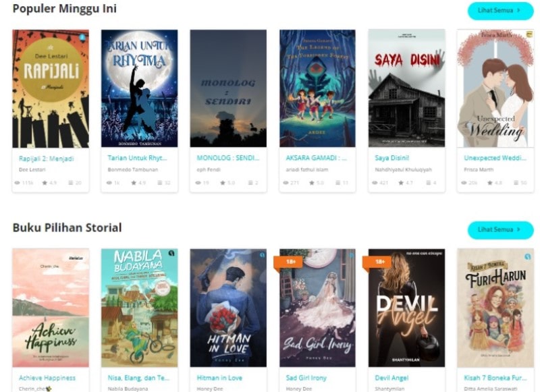Viewport: 540px width, 392px height.
Task: Select the Unexpected Wedding book cover
Action: point(495,88)
